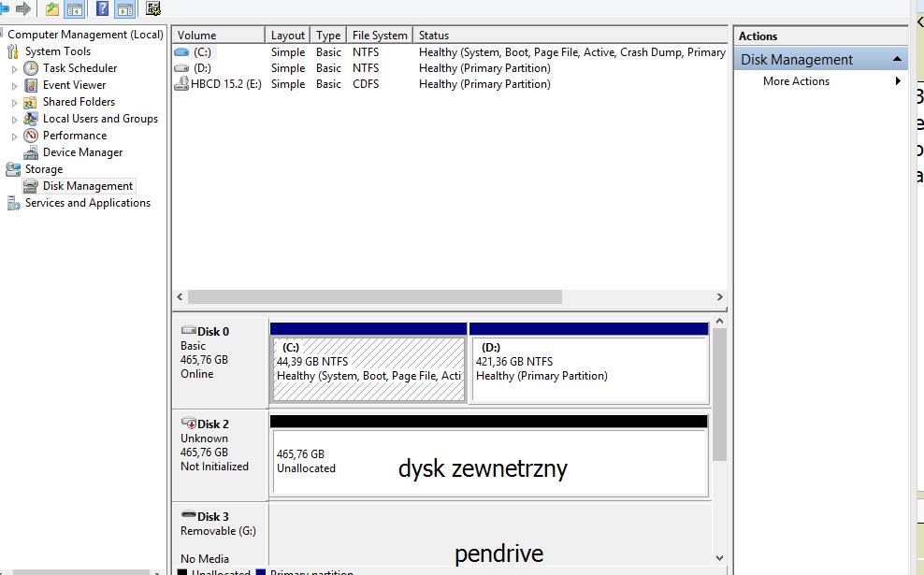
Task: Sort by the Status column header
Action: coord(570,36)
